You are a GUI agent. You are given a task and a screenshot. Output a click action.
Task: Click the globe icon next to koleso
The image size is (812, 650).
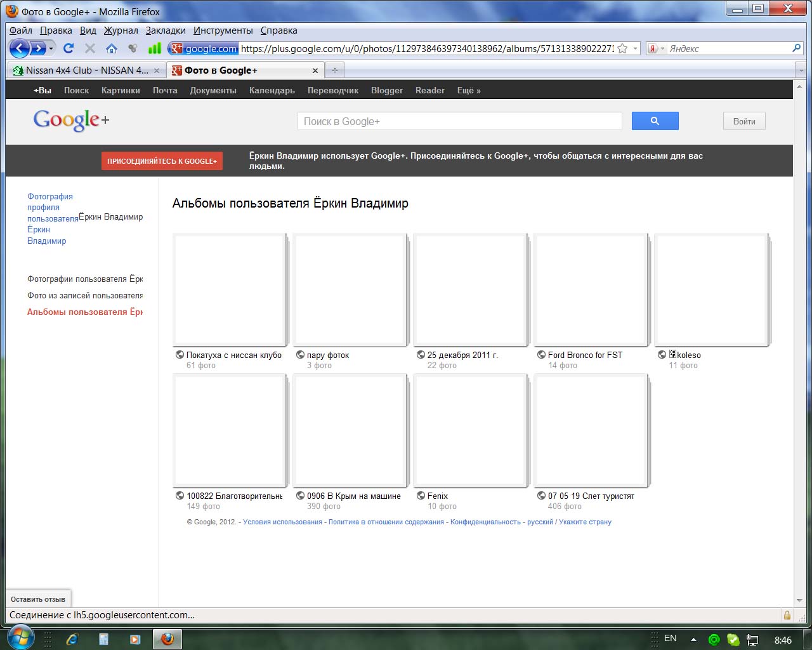point(662,355)
